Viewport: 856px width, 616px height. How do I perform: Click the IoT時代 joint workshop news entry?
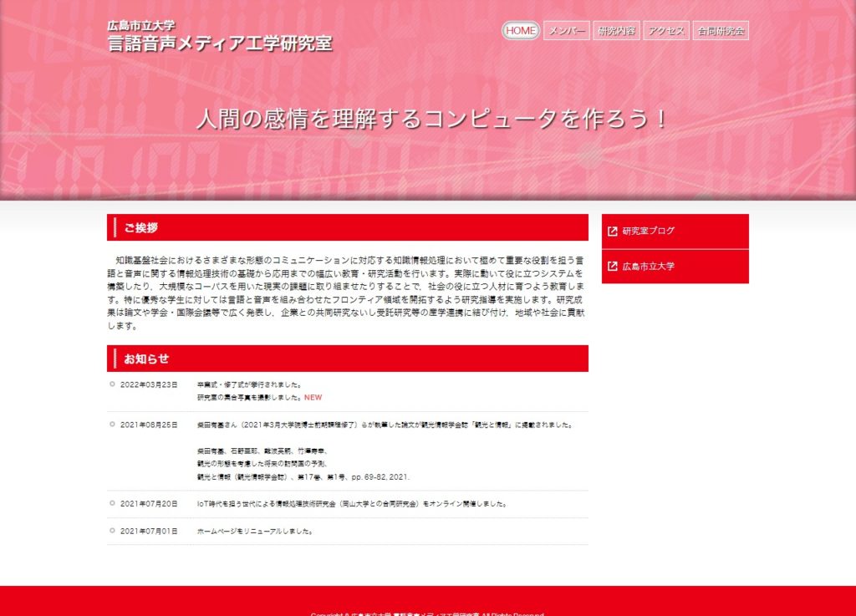pyautogui.click(x=351, y=504)
